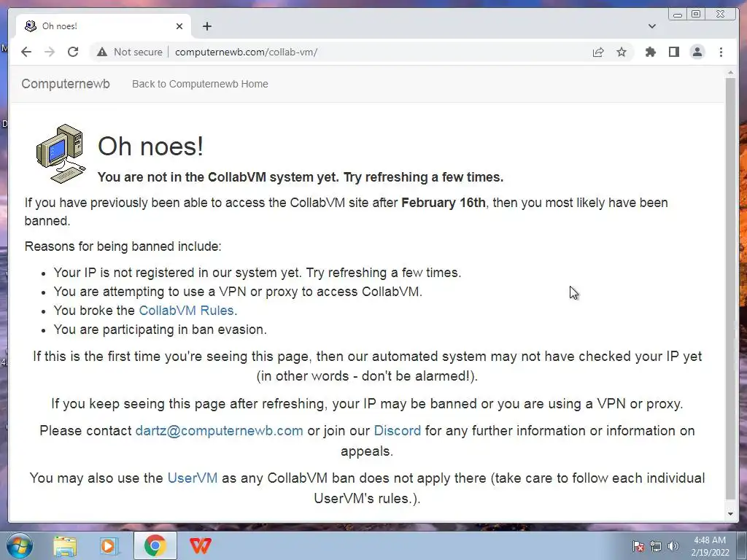
Task: Open Windows Explorer from the taskbar
Action: click(x=65, y=545)
